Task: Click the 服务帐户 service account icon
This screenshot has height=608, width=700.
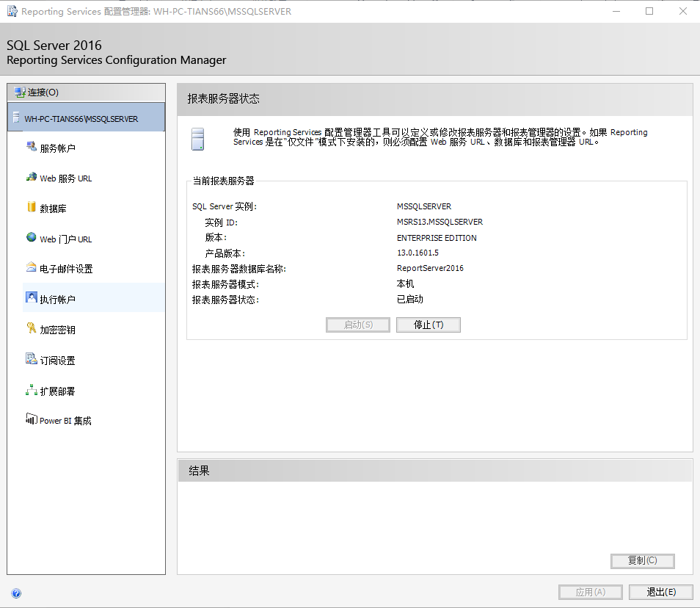Action: (32, 147)
